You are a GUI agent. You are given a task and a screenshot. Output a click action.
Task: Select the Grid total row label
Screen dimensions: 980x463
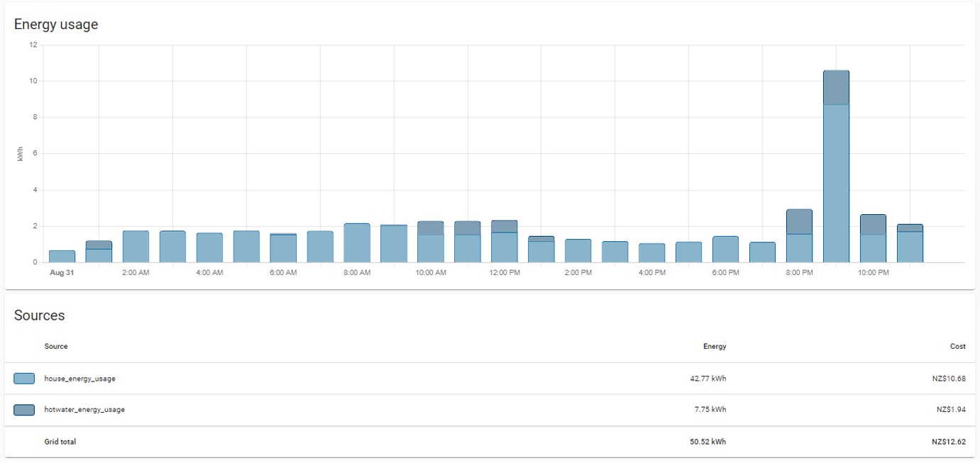(x=60, y=442)
